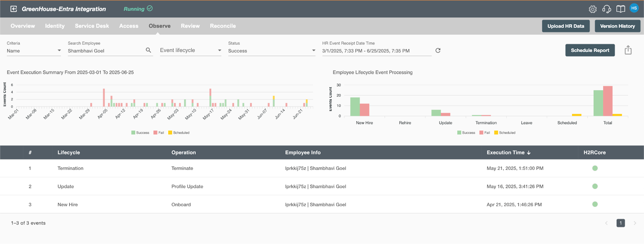644x244 pixels.
Task: Open the HS user avatar
Action: (634, 8)
